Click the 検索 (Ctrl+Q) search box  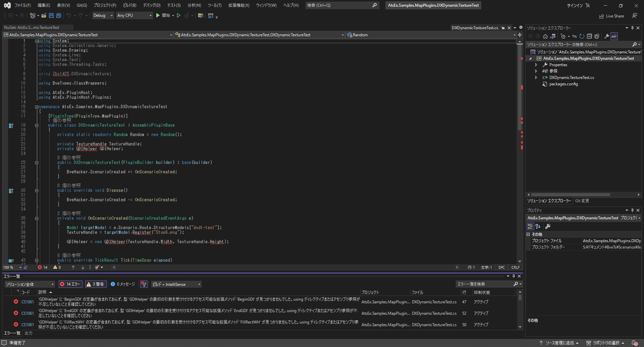342,5
